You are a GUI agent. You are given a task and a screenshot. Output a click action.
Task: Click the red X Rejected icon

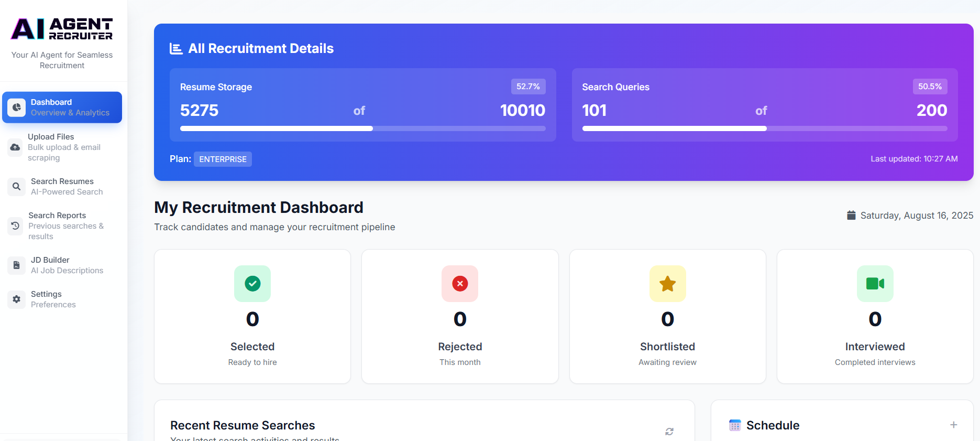tap(460, 284)
